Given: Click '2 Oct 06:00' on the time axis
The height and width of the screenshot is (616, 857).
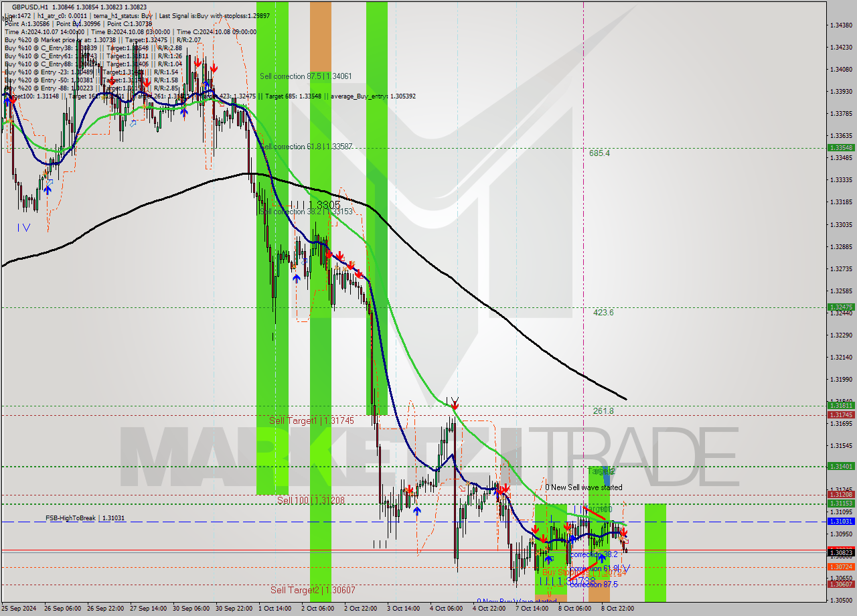Looking at the screenshot, I should click(318, 609).
